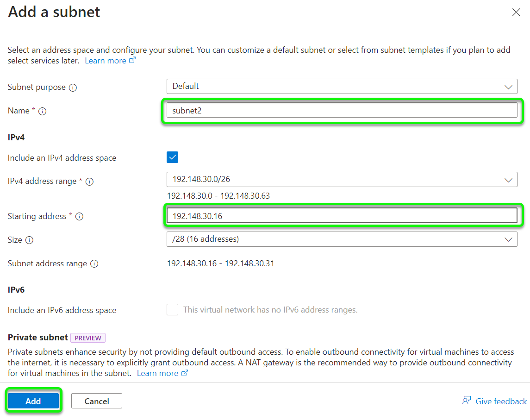Open the Subnet purpose info tooltip

pos(73,87)
